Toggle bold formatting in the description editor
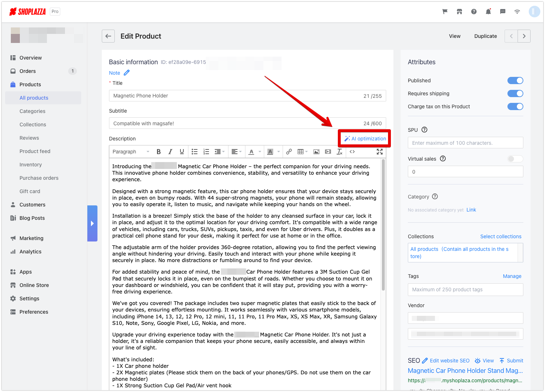The height and width of the screenshot is (392, 545). coord(158,152)
